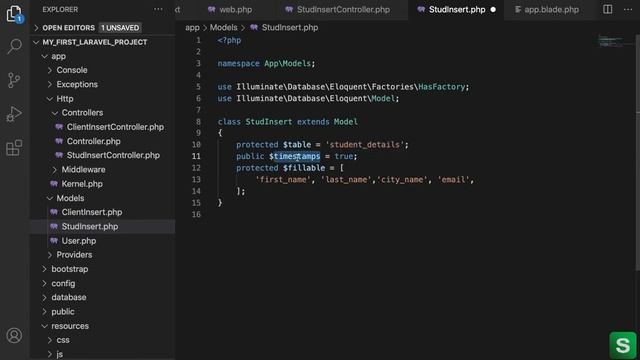
Task: Click line number 16 in gutter
Action: 196,215
